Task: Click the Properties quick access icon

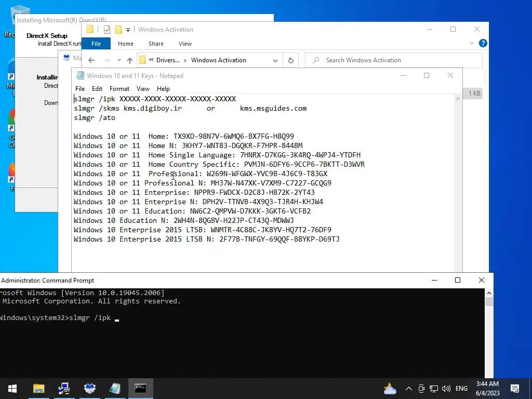Action: (107, 30)
